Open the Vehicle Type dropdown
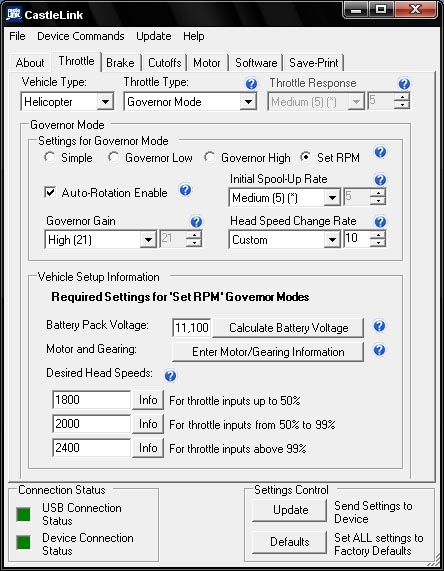 tap(105, 102)
